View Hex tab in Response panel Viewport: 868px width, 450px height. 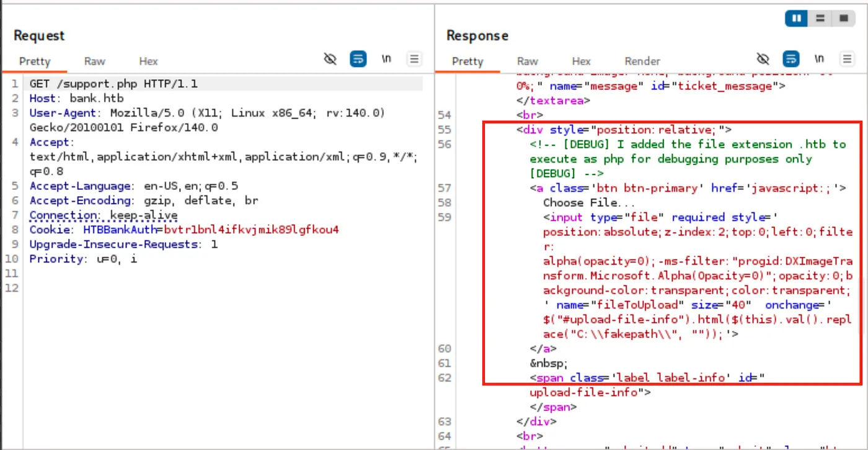[x=581, y=61]
